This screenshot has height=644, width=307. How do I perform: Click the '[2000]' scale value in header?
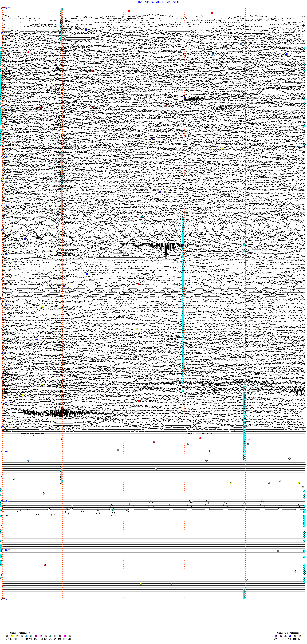coord(176,2)
